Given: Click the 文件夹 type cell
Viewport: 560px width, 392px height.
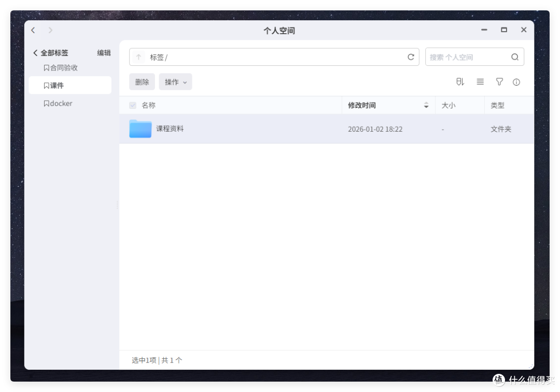Looking at the screenshot, I should 501,129.
